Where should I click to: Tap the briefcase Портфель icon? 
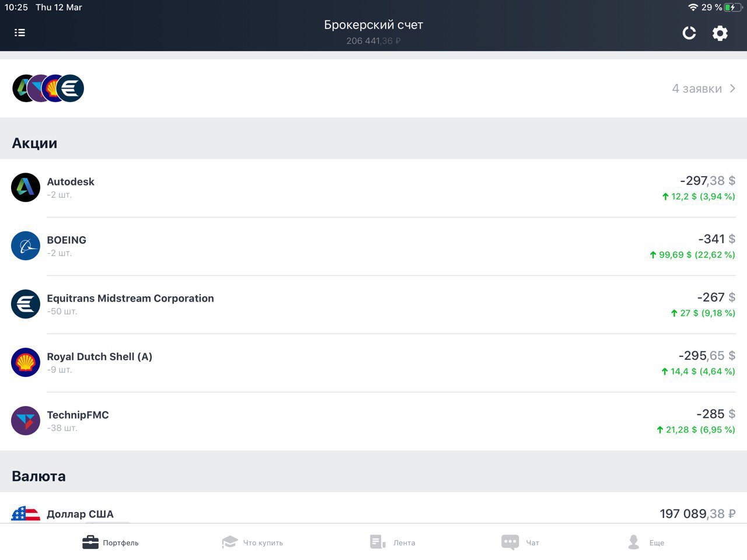(90, 542)
